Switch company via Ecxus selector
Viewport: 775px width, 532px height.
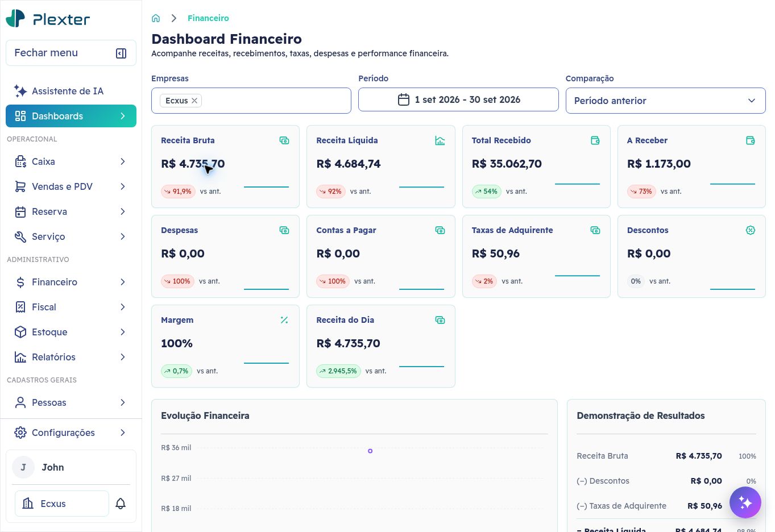pyautogui.click(x=62, y=504)
